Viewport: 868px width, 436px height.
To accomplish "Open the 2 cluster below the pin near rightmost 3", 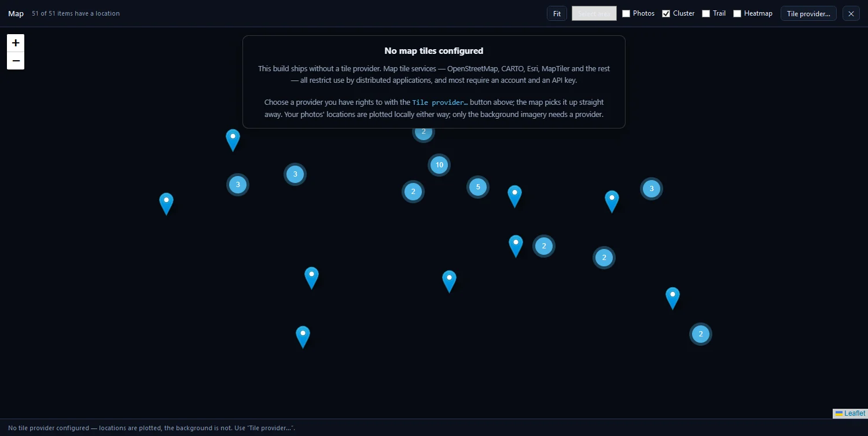I will click(x=604, y=258).
